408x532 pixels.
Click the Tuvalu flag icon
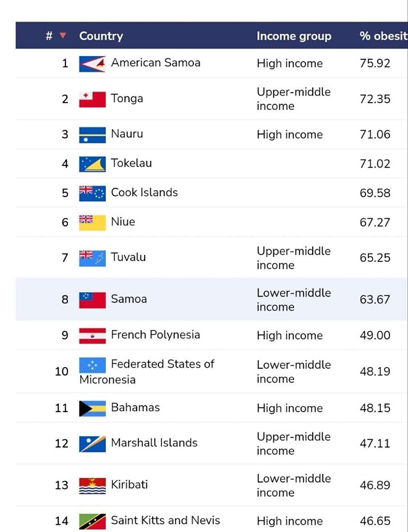pos(92,258)
